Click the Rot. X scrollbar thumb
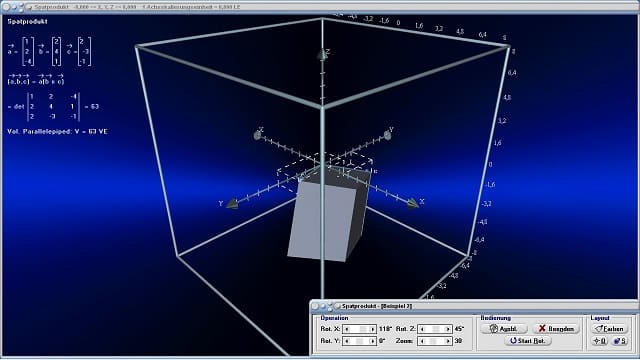 pyautogui.click(x=363, y=329)
